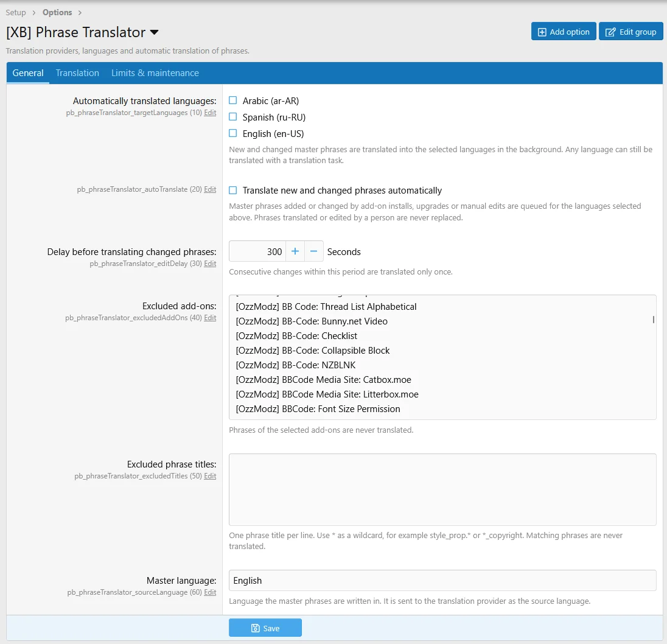Switch to the Translation tab
Viewport: 667px width, 644px height.
[x=77, y=72]
